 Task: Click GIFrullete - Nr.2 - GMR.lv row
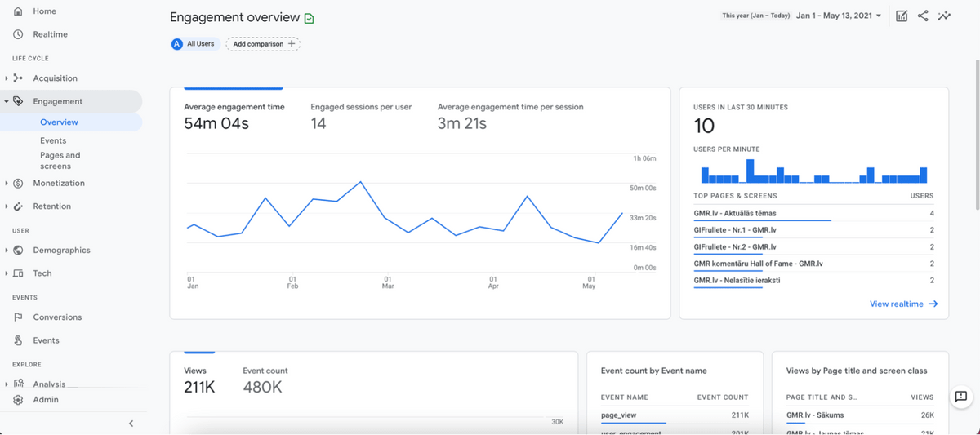[x=813, y=247]
